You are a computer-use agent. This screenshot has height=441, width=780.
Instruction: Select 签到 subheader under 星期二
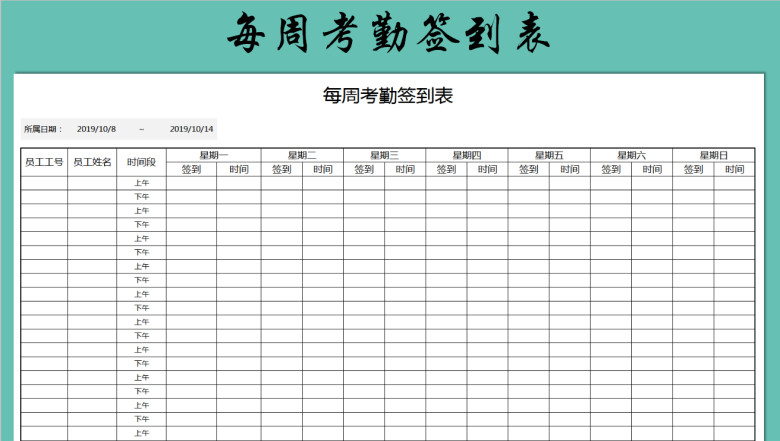282,170
